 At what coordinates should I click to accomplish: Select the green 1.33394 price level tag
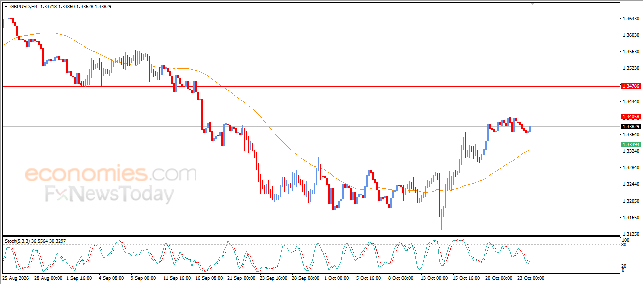[x=631, y=145]
